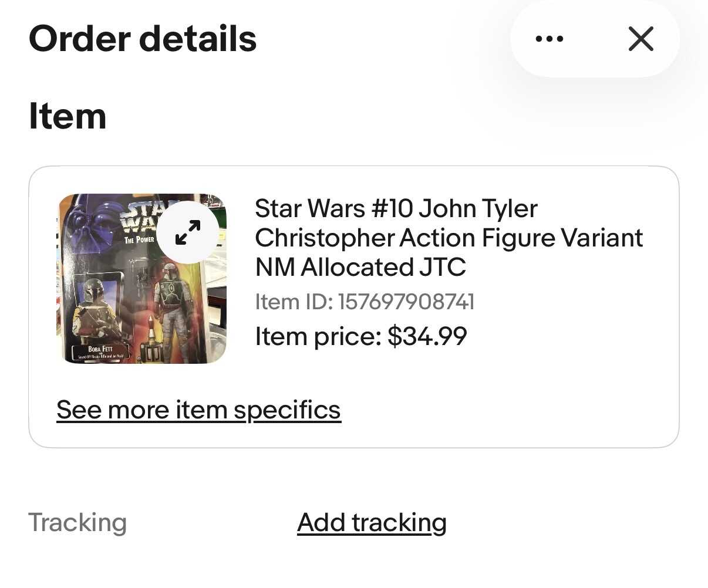Click the Star Wars #10 item title
708x588 pixels.
point(396,208)
